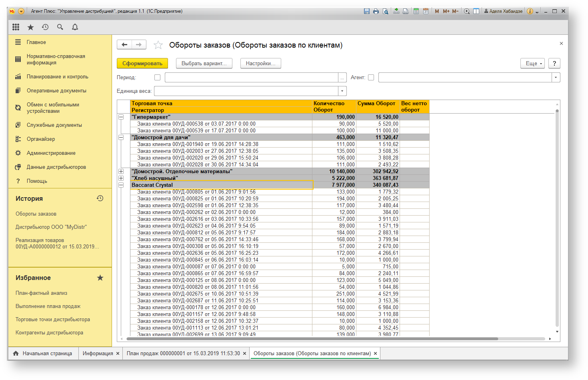Click the Save icon in title bar

pos(367,11)
